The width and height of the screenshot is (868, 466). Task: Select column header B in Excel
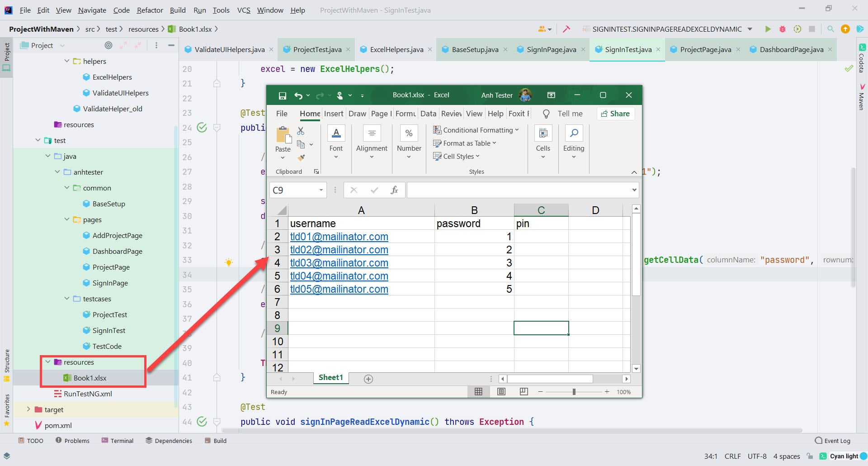tap(474, 210)
